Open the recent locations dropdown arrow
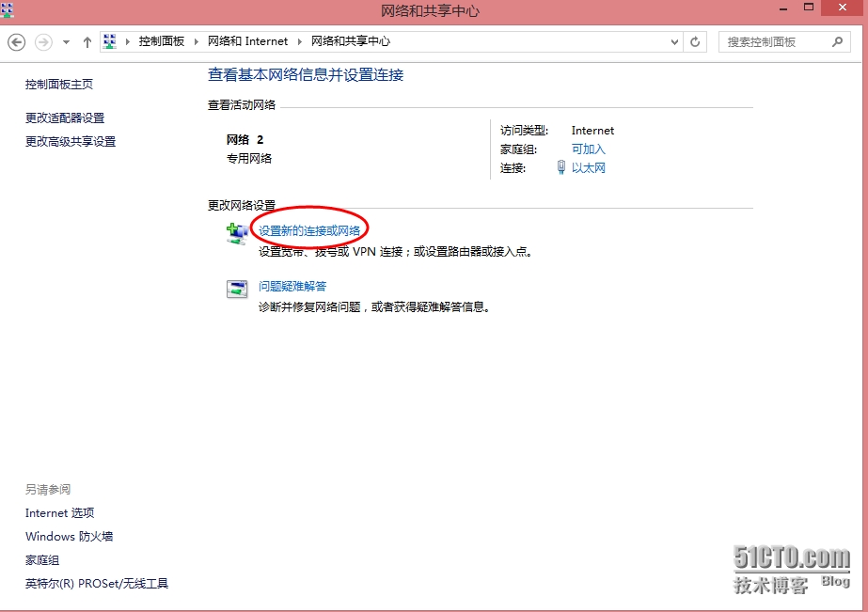 [x=66, y=42]
